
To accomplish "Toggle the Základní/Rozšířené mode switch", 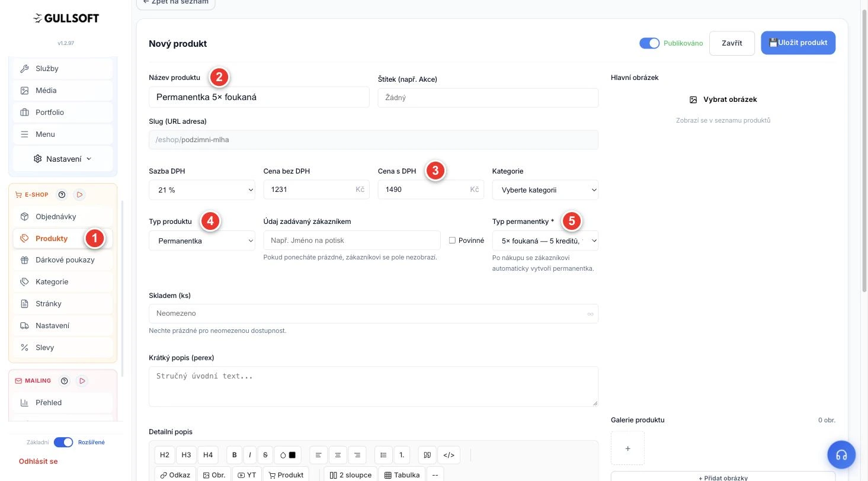I will tap(63, 442).
